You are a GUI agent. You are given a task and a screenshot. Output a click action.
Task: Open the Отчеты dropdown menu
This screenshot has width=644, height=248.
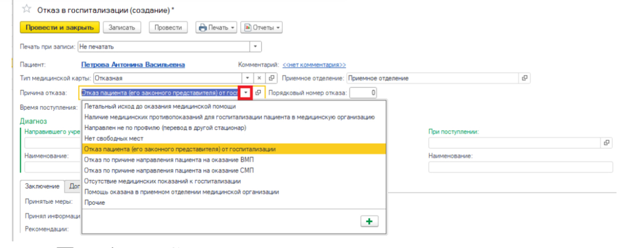pyautogui.click(x=261, y=27)
